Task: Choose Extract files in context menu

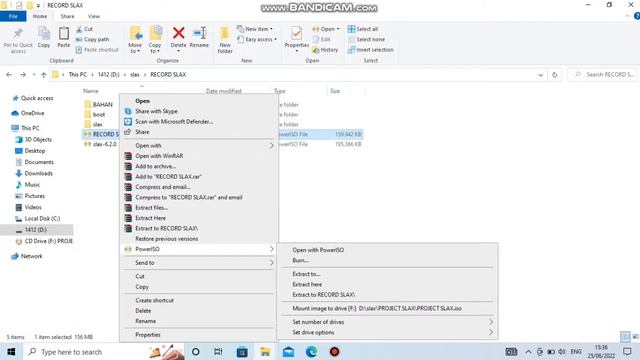Action: point(198,208)
